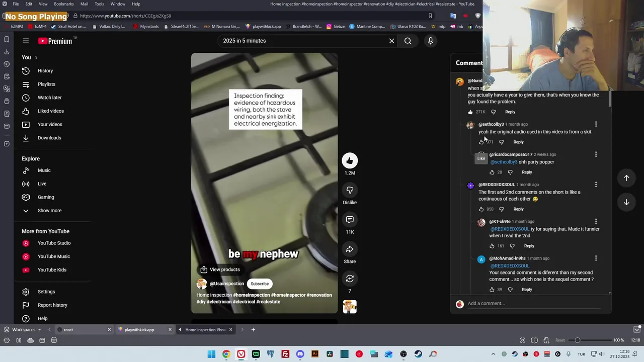Image resolution: width=644 pixels, height=362 pixels.
Task: Like the top comment with 271K likes
Action: [470, 112]
